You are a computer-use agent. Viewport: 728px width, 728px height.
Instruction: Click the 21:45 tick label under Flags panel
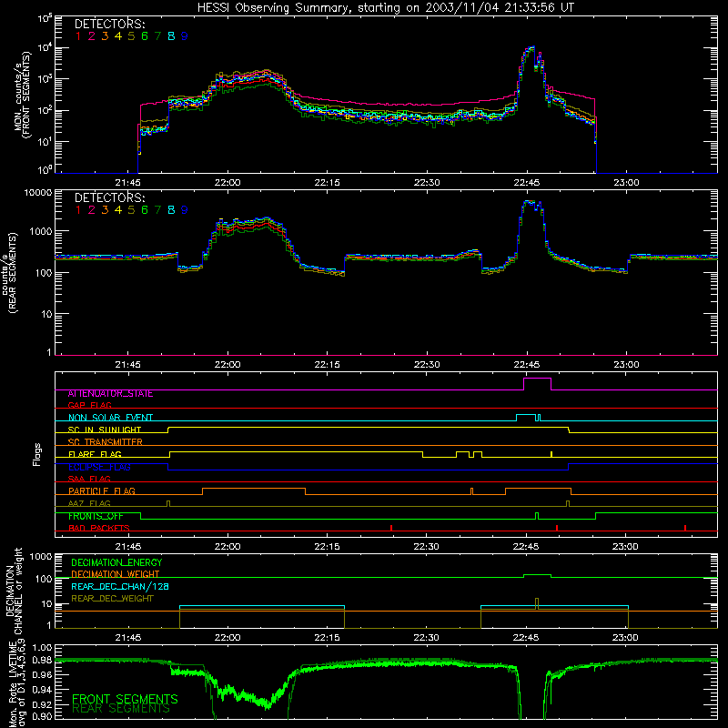128,547
